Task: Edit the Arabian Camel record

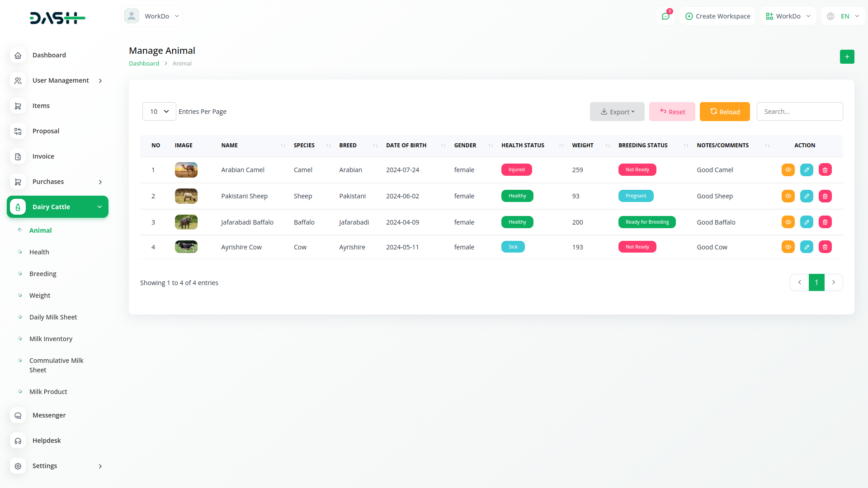Action: 807,170
